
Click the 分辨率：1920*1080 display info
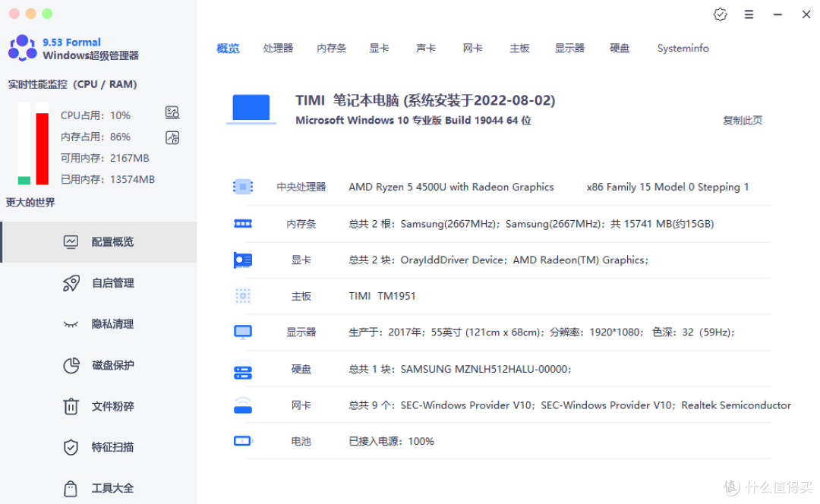tap(597, 332)
